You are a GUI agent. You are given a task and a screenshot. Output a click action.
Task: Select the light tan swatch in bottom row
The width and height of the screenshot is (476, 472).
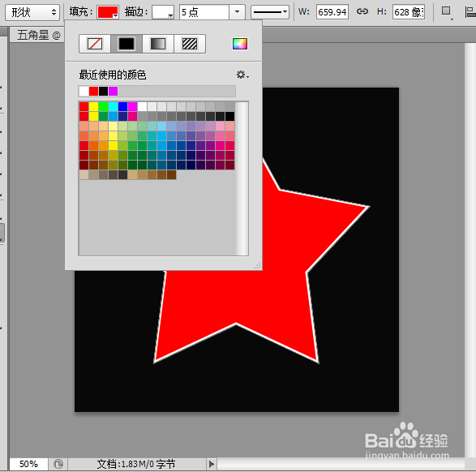tap(84, 174)
